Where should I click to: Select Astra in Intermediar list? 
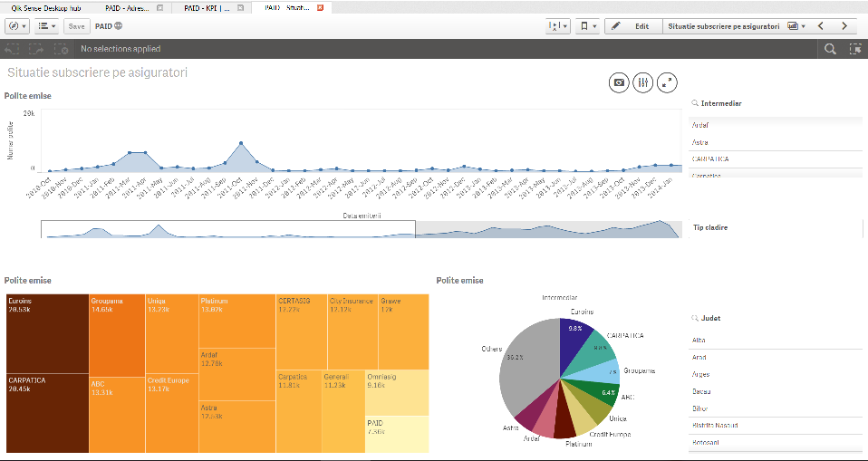pyautogui.click(x=776, y=142)
